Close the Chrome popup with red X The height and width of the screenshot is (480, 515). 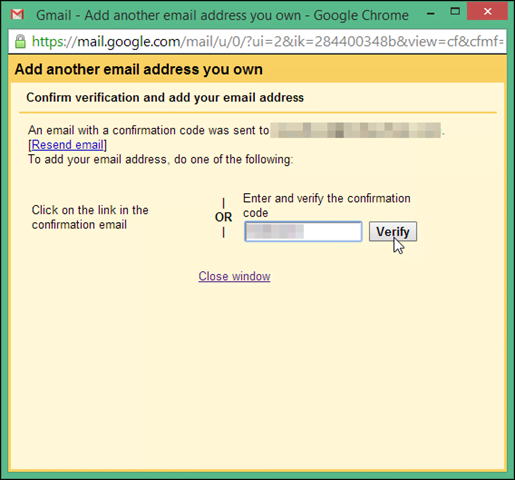pyautogui.click(x=487, y=12)
